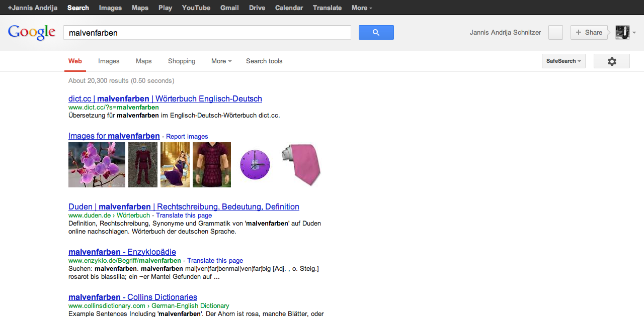Click the Google logo
Screen dimensions: 644x317
tap(32, 32)
